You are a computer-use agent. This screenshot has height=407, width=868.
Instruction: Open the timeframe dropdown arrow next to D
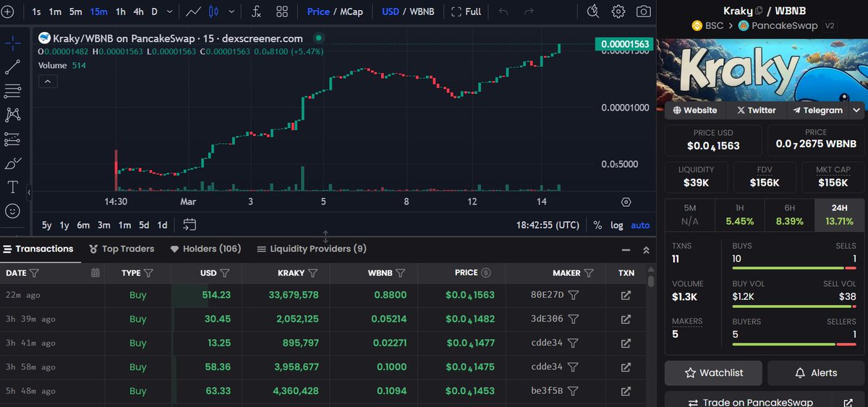(x=169, y=12)
